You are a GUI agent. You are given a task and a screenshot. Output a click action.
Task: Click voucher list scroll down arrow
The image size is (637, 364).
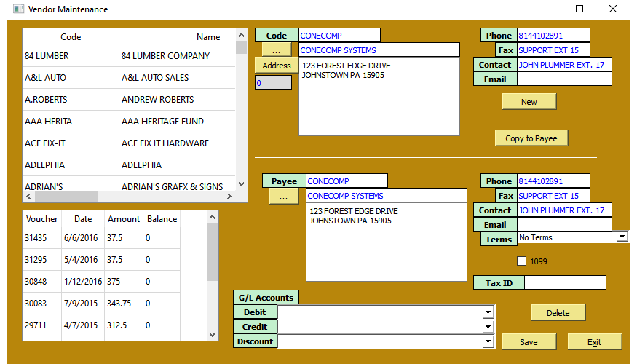pyautogui.click(x=212, y=335)
